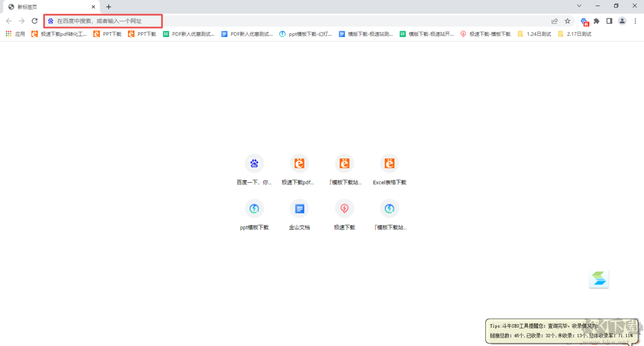Click the back navigation arrow
Viewport: 644px width, 346px height.
[9, 21]
